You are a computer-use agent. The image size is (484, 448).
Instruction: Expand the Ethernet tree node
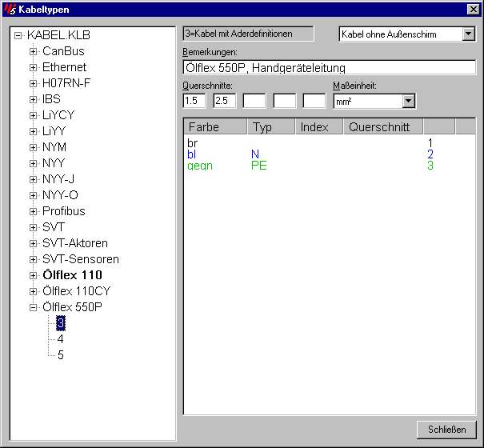tap(33, 68)
